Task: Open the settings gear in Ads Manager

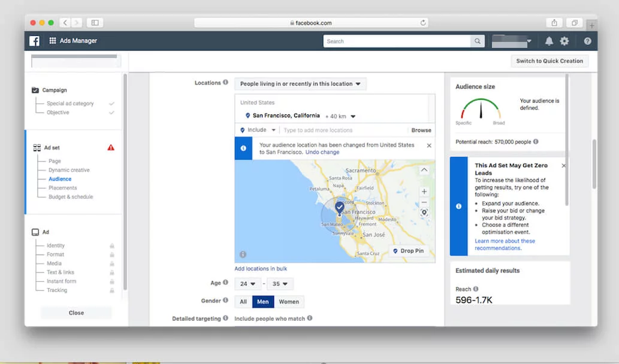Action: [x=564, y=41]
